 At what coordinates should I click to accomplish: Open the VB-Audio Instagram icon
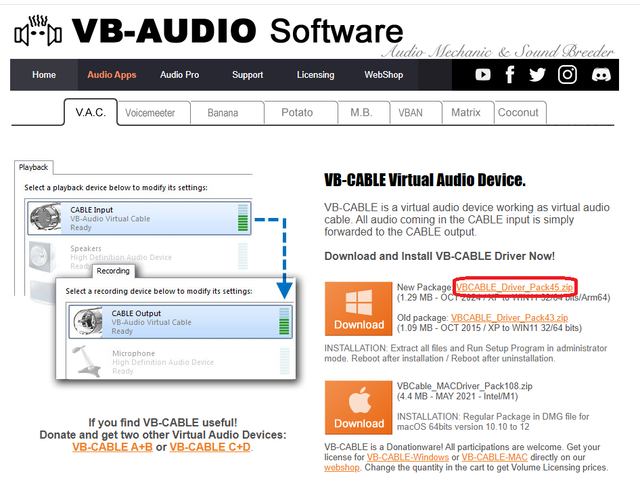pos(567,75)
